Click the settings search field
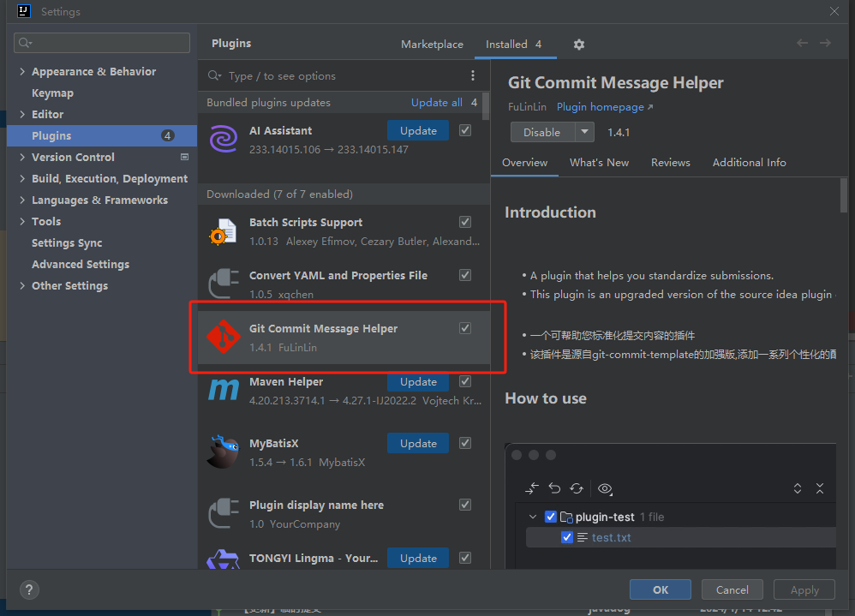Image resolution: width=855 pixels, height=616 pixels. click(x=102, y=43)
